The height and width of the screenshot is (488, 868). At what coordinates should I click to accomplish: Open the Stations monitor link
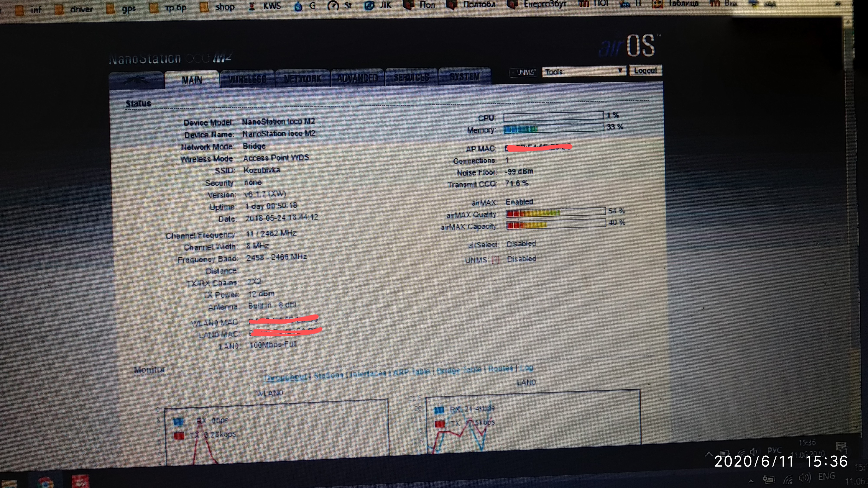pos(329,375)
